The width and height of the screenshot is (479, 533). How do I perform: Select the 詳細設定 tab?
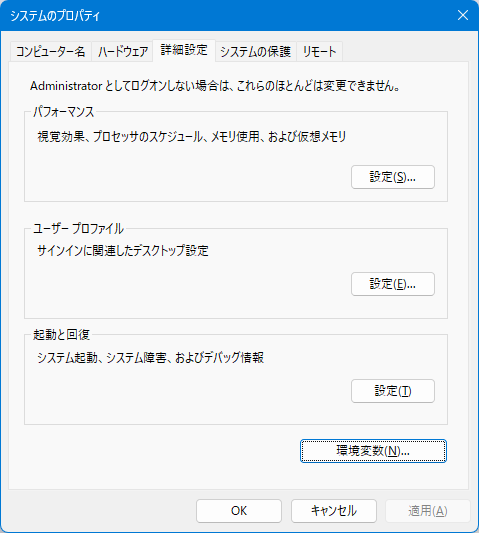tap(184, 50)
